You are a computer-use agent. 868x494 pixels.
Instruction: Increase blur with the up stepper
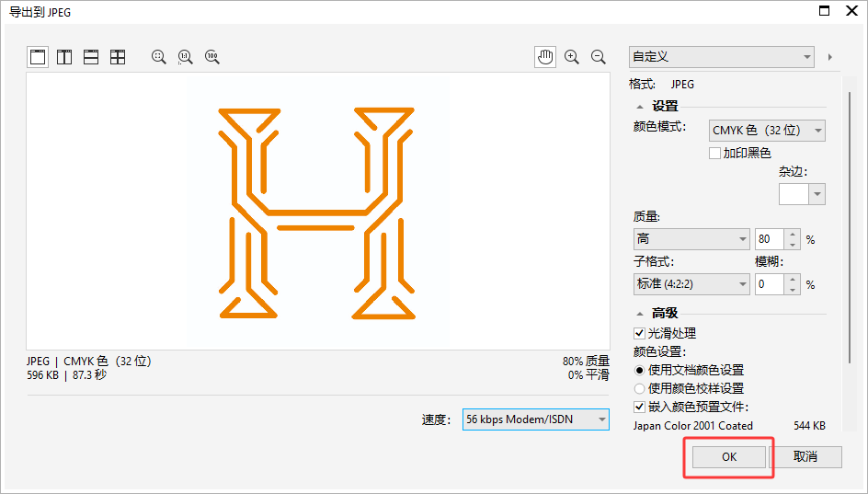(x=793, y=279)
